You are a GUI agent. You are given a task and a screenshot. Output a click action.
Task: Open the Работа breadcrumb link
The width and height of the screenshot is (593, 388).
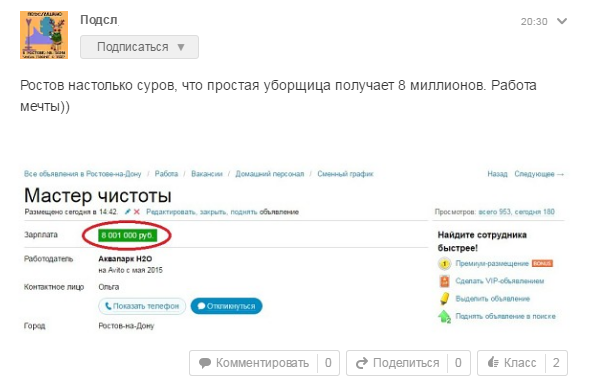coord(166,174)
